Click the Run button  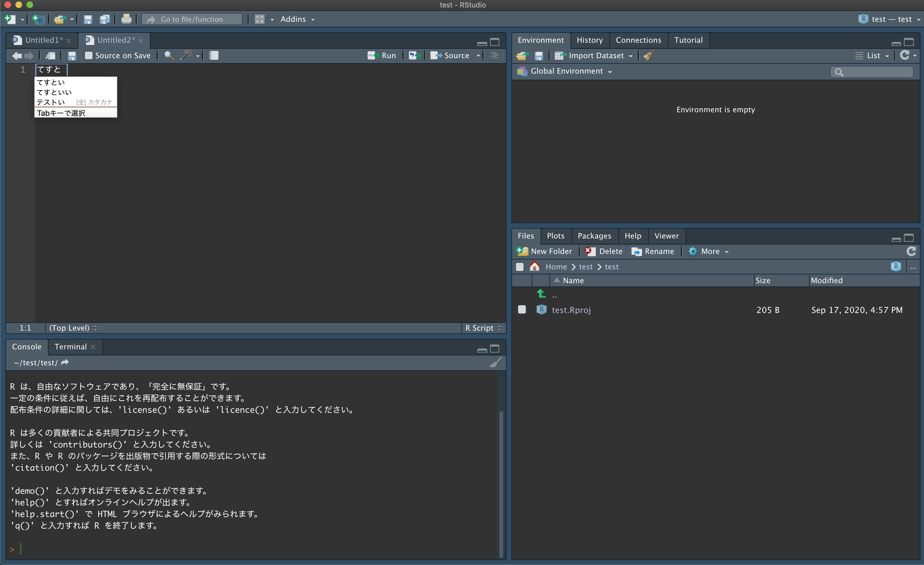click(382, 55)
